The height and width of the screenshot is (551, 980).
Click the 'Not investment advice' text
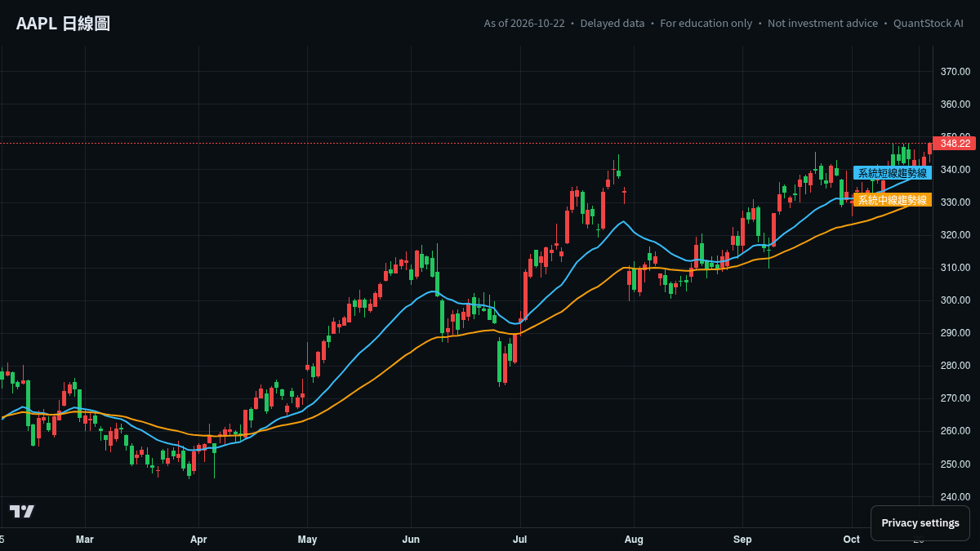tap(823, 24)
